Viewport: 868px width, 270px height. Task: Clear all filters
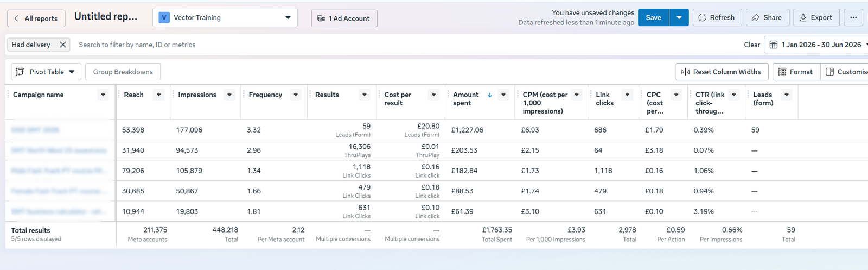[751, 45]
